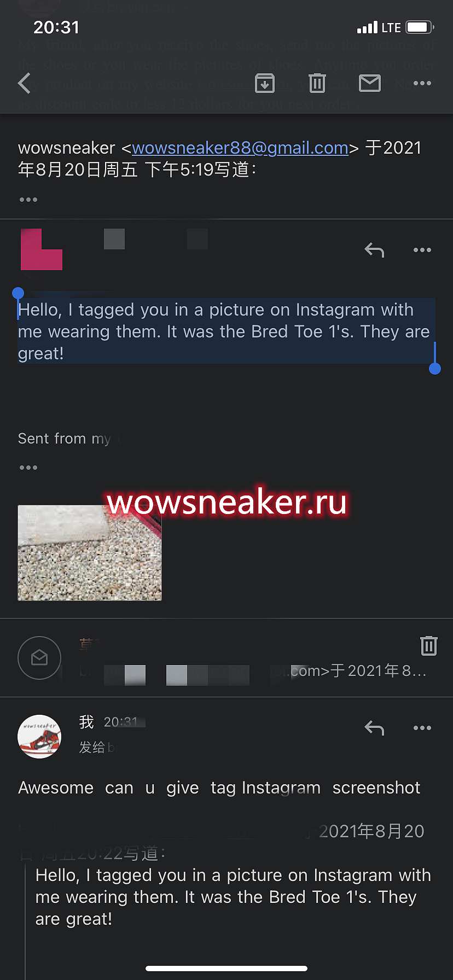Screen dimensions: 453x980
Task: Reply using arrow beside the 20:31 message
Action: point(374,728)
